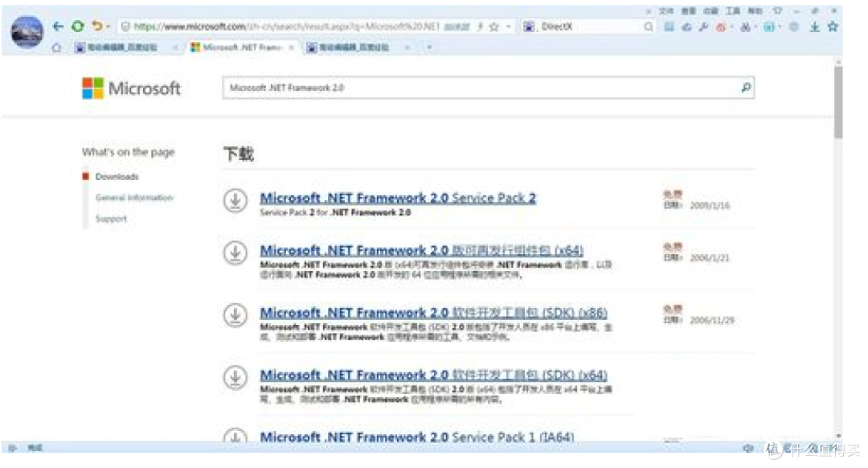The height and width of the screenshot is (468, 868).
Task: Open .NET Framework 2.0 Service Pack 1 (IA64) link
Action: [x=417, y=437]
